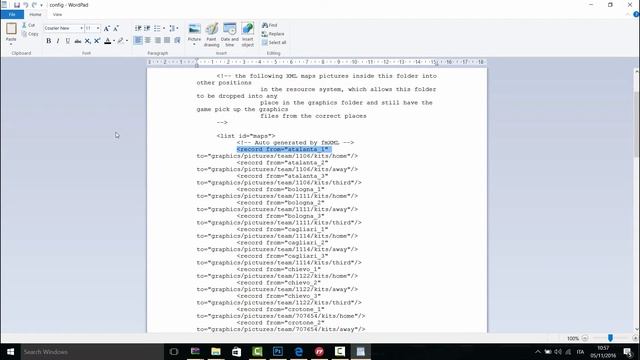Screen dimensions: 640x360
Task: Customize the quick access toolbar
Action: (41, 5)
